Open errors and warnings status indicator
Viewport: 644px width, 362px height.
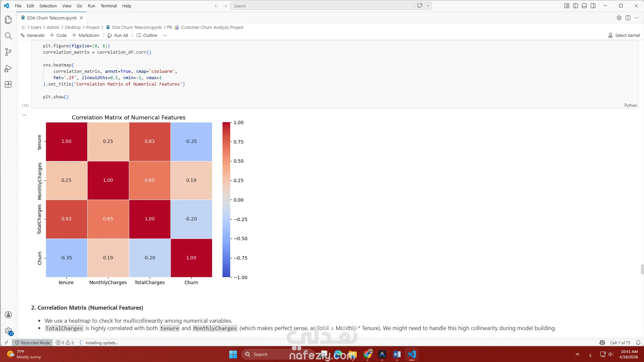tap(65, 343)
